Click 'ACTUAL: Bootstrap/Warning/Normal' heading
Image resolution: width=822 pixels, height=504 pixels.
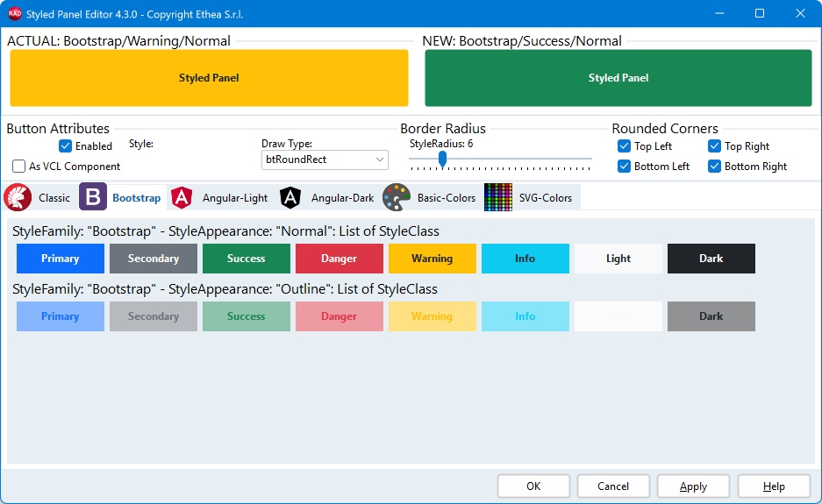click(x=118, y=41)
